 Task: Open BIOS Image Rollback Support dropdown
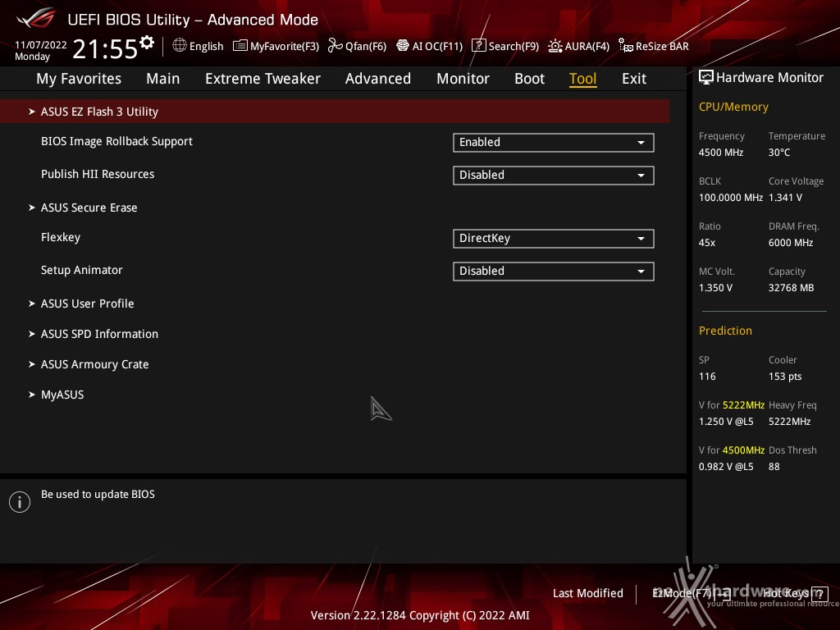pos(554,143)
